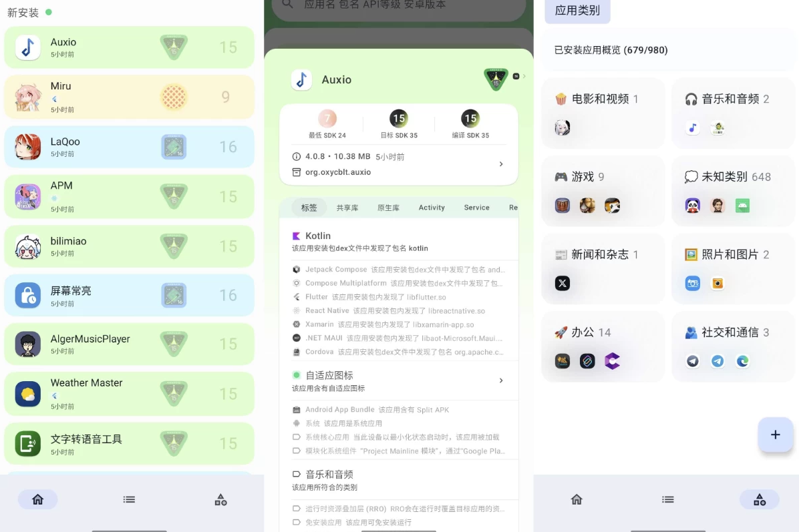Image resolution: width=799 pixels, height=532 pixels.
Task: Open the category shapes icon in left bottom bar
Action: pos(220,499)
